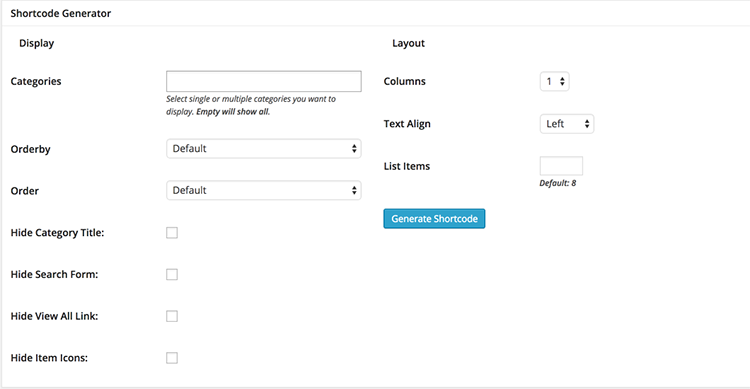750x389 pixels.
Task: Open the Columns dropdown
Action: [554, 81]
